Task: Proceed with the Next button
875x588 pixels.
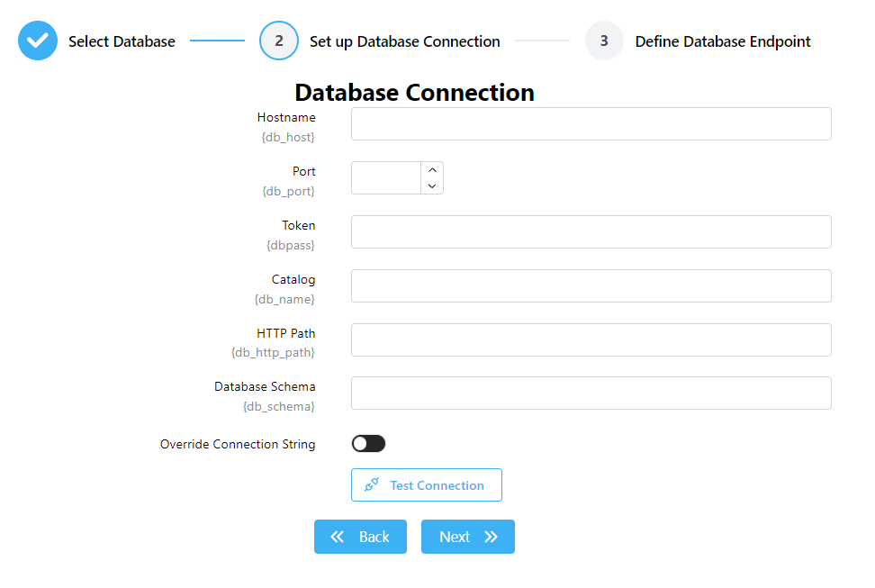Action: (x=467, y=537)
